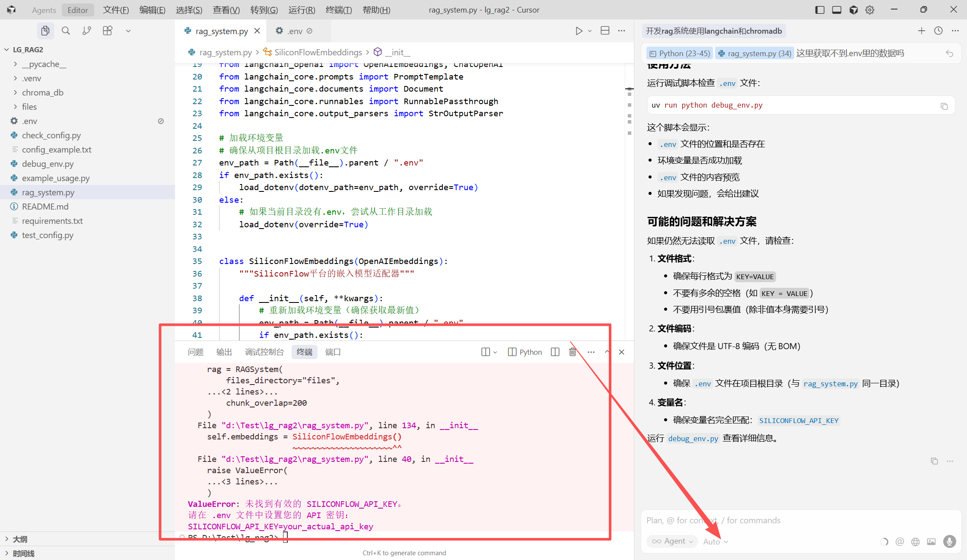Screen dimensions: 967x560
Task: Switch to the 调试控制台 panel tab
Action: coord(264,352)
